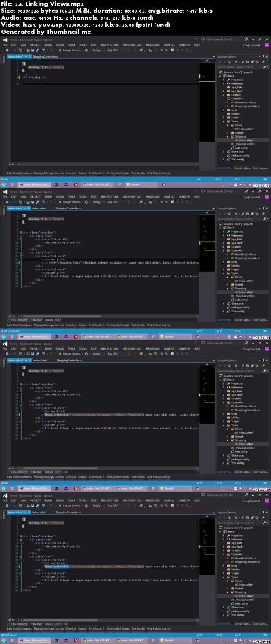Image resolution: width=271 pixels, height=644 pixels.
Task: Click Undo icon in the first frame toolbar
Action: [44, 50]
